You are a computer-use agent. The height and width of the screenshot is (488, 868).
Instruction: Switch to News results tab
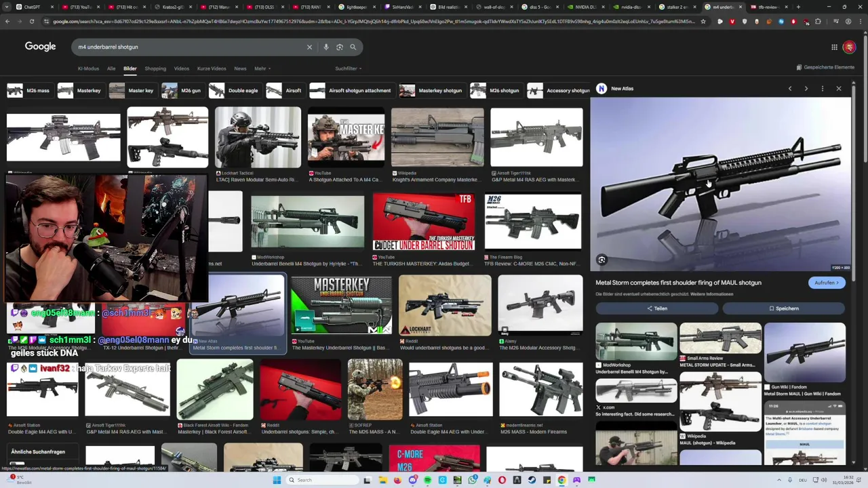coord(240,68)
